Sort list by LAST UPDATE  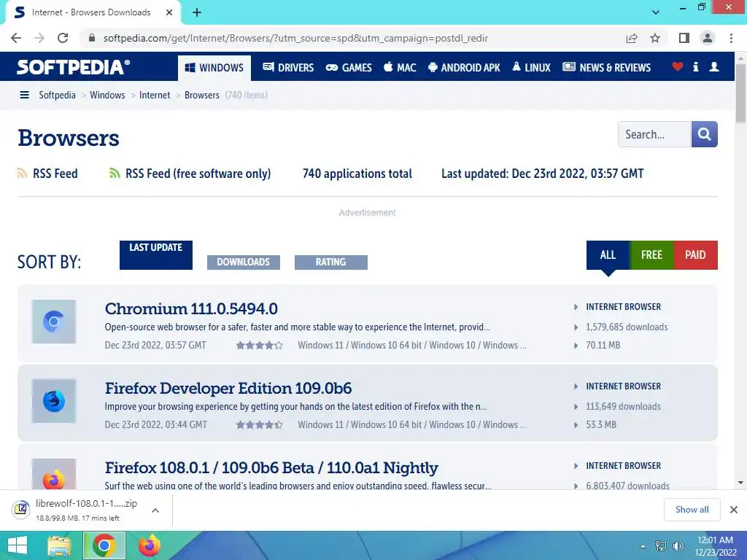156,254
